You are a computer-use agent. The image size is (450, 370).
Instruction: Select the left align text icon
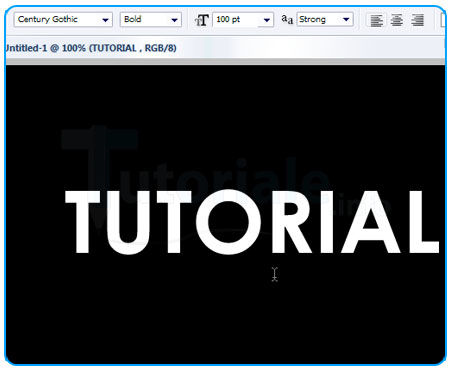[377, 20]
